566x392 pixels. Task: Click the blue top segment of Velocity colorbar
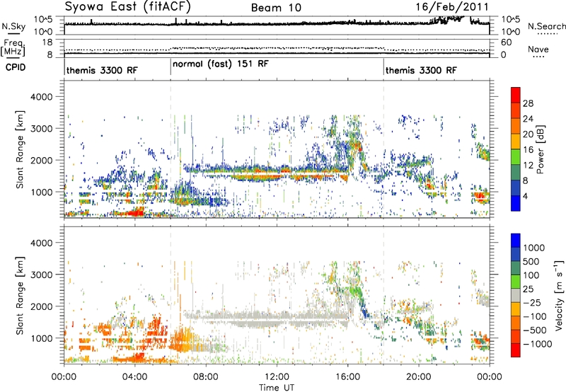click(x=516, y=241)
